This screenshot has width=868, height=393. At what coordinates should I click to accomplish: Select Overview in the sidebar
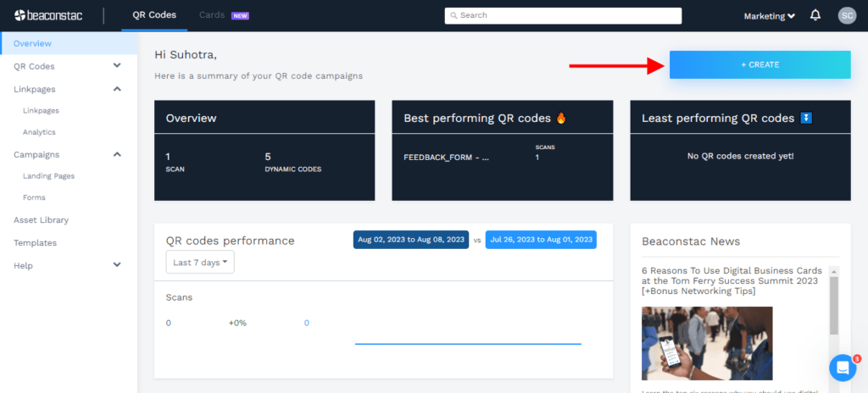coord(69,43)
